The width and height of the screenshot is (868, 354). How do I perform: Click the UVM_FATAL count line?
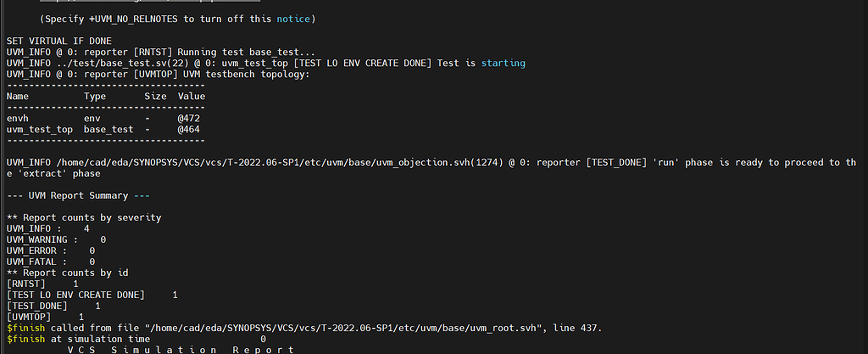point(51,262)
